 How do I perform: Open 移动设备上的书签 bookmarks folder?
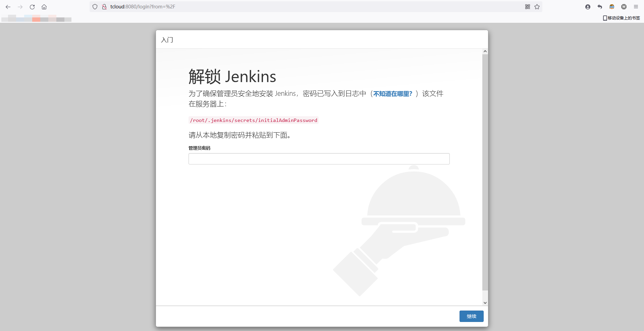tap(622, 18)
